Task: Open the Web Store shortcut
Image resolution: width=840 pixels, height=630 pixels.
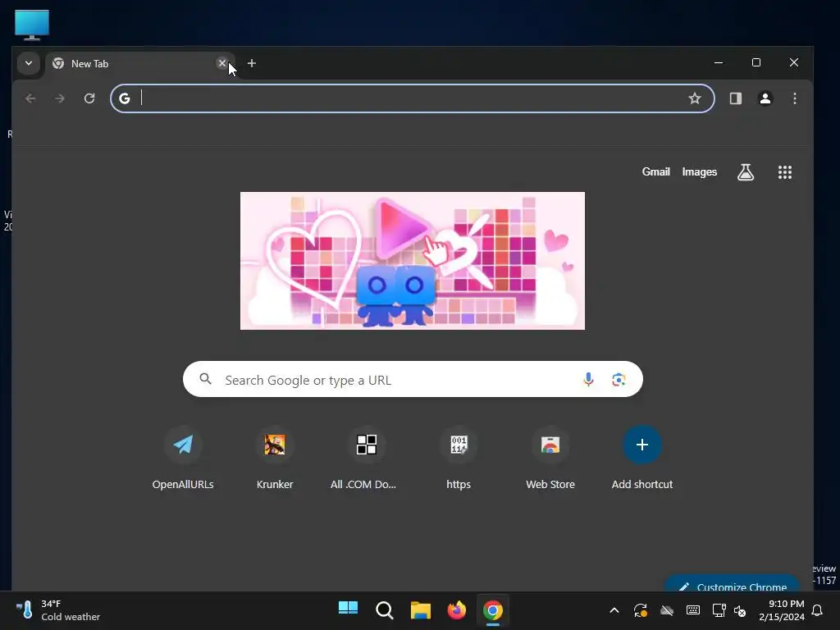Action: (550, 459)
